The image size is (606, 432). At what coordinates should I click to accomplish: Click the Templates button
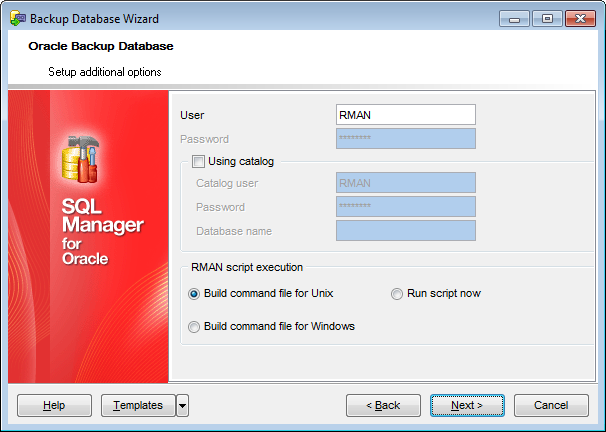[x=138, y=405]
